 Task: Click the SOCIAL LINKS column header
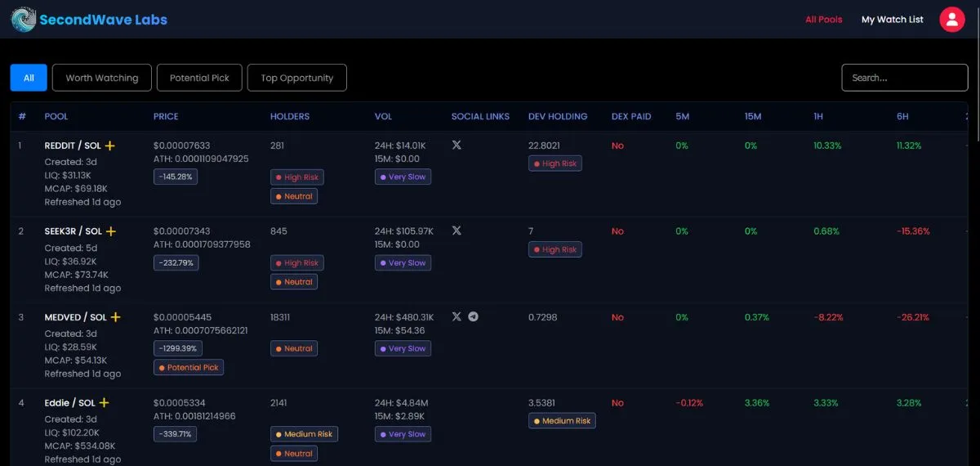point(480,116)
